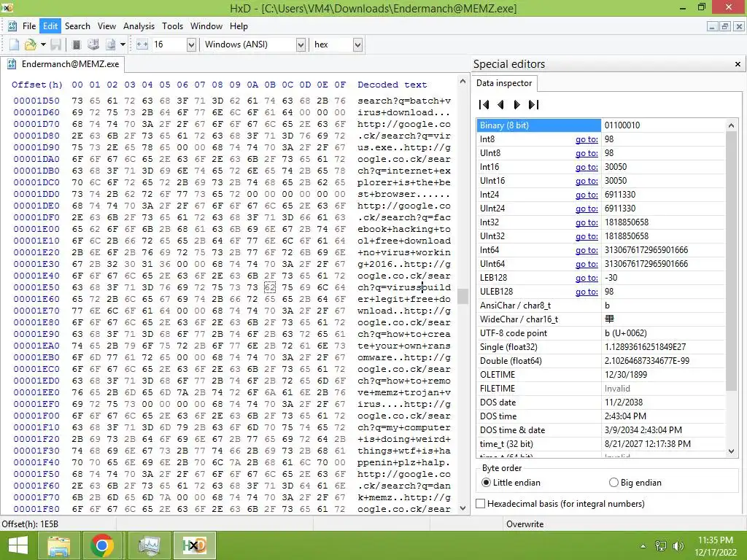The height and width of the screenshot is (560, 747).
Task: Select the Data inspector tab
Action: (504, 83)
